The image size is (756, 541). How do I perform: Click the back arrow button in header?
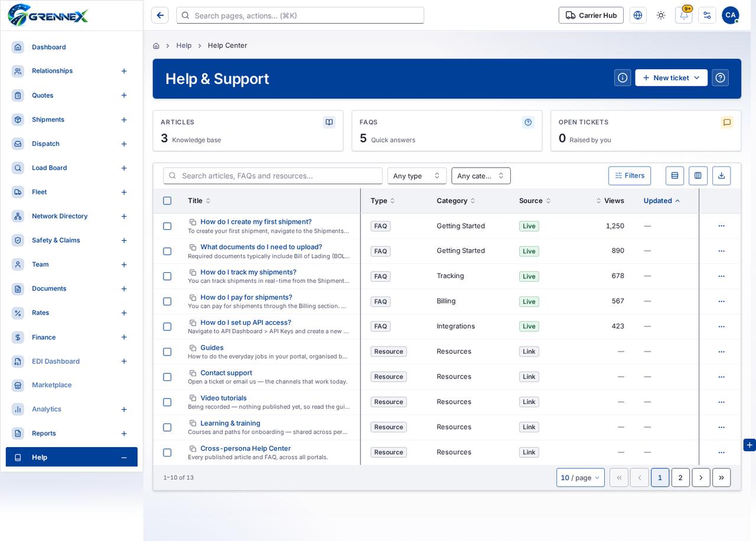[x=159, y=15]
